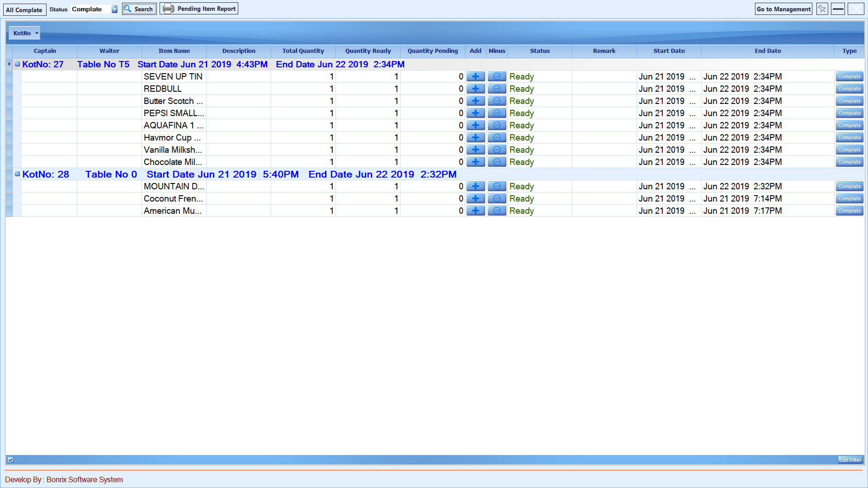Collapse the KotNo: 28 group
868x488 pixels.
coord(17,174)
